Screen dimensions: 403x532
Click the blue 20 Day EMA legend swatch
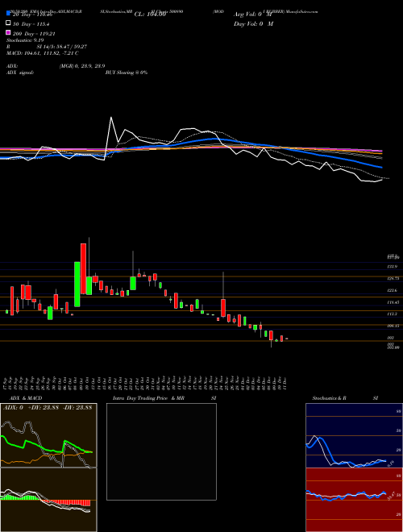pyautogui.click(x=8, y=14)
